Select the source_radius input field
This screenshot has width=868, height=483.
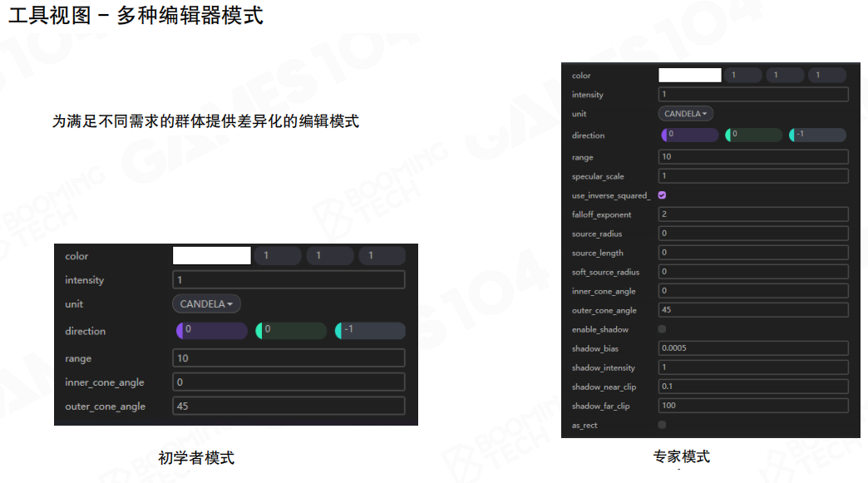click(x=753, y=234)
